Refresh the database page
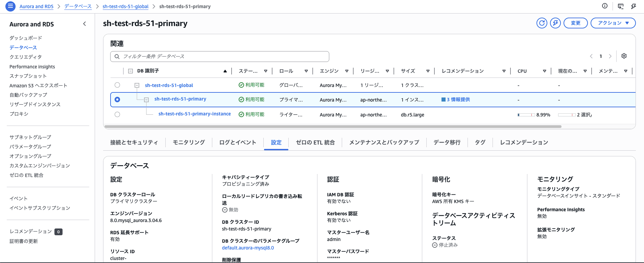The height and width of the screenshot is (263, 644). (542, 23)
